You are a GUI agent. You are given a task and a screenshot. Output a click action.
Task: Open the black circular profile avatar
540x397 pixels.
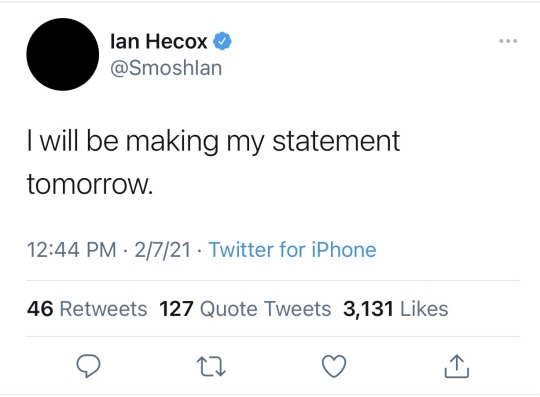(63, 54)
